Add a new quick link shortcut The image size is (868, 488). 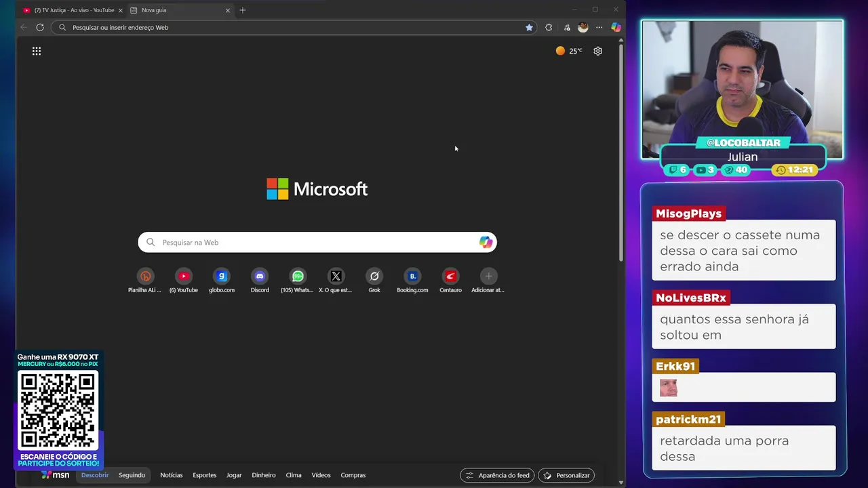pos(488,281)
